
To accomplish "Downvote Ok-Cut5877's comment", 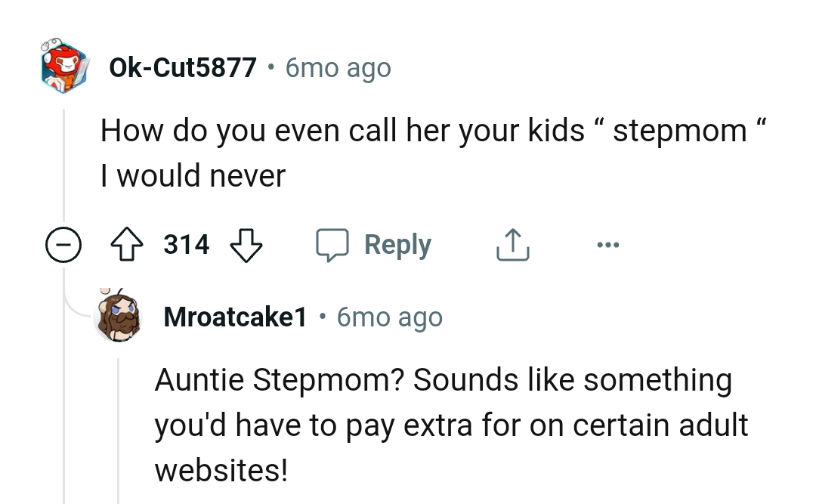I will pyautogui.click(x=247, y=244).
